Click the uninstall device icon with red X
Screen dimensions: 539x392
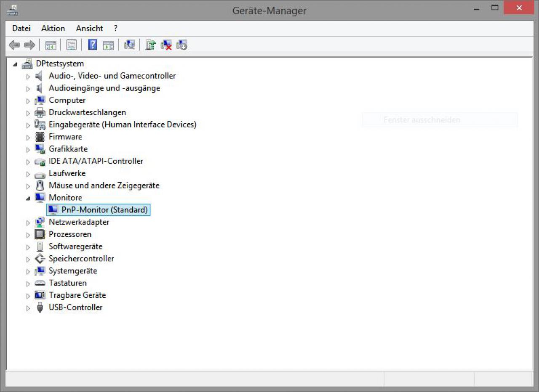pyautogui.click(x=166, y=45)
